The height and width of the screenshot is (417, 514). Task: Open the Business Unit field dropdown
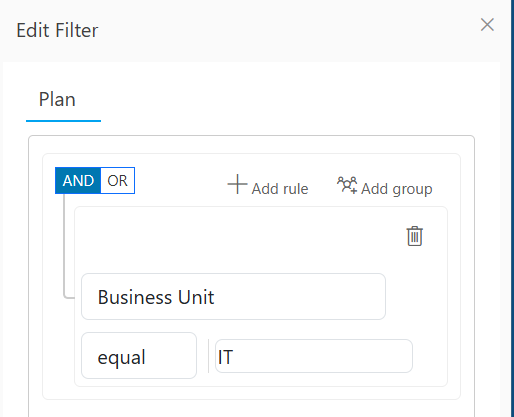pyautogui.click(x=234, y=297)
